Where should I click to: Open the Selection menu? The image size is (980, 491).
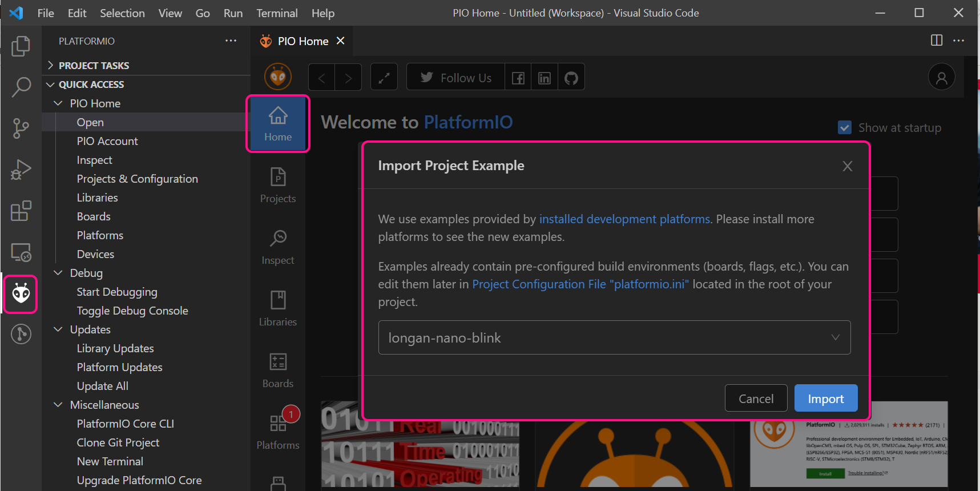tap(122, 13)
